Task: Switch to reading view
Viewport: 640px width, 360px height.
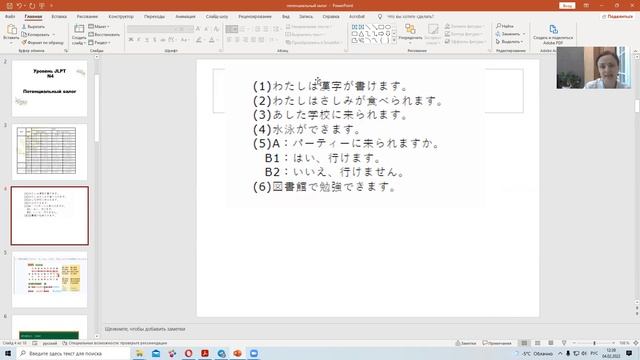Action: (x=551, y=343)
